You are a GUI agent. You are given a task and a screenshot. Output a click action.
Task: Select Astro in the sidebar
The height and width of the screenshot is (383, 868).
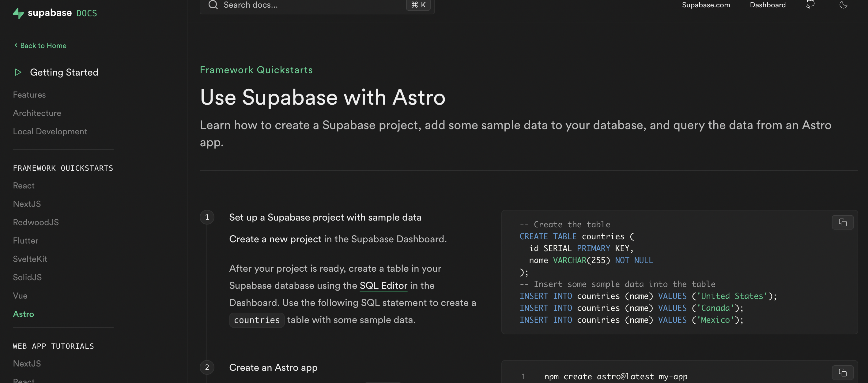[23, 314]
